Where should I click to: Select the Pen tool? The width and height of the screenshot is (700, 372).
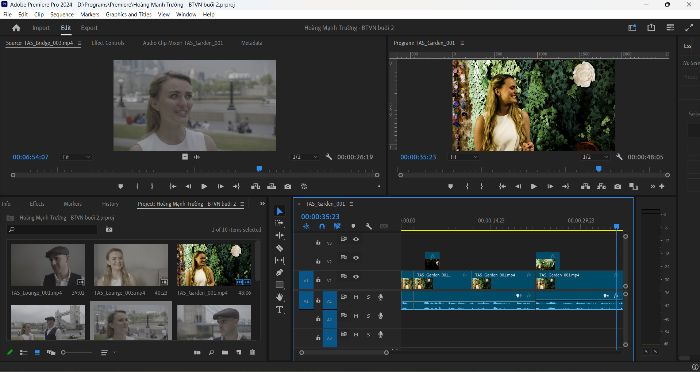pyautogui.click(x=279, y=272)
